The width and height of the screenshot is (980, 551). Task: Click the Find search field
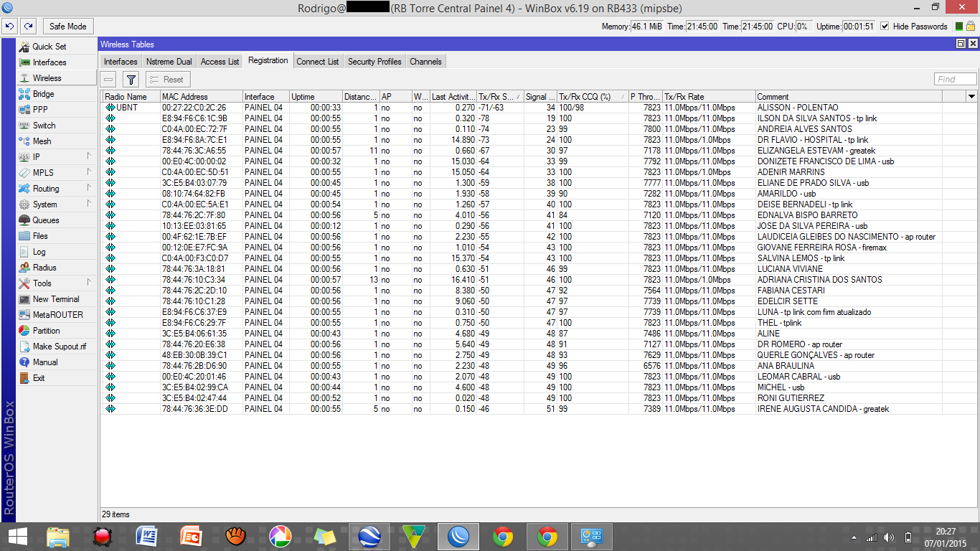point(955,80)
